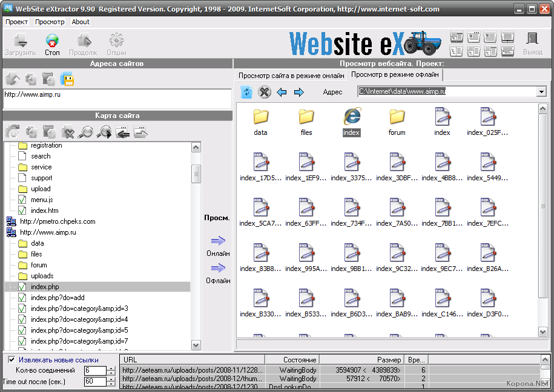Select search item in site tree
The width and height of the screenshot is (554, 392).
point(41,156)
